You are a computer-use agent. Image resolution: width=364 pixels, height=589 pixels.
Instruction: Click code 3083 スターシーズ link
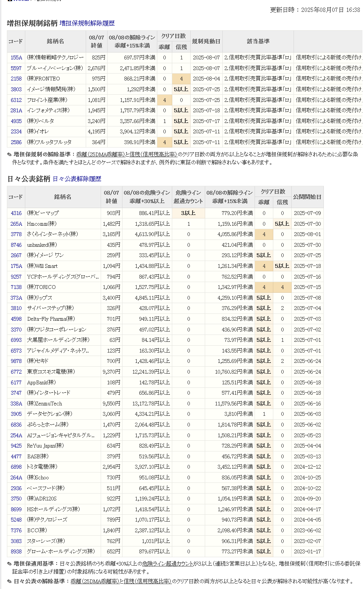point(16,541)
